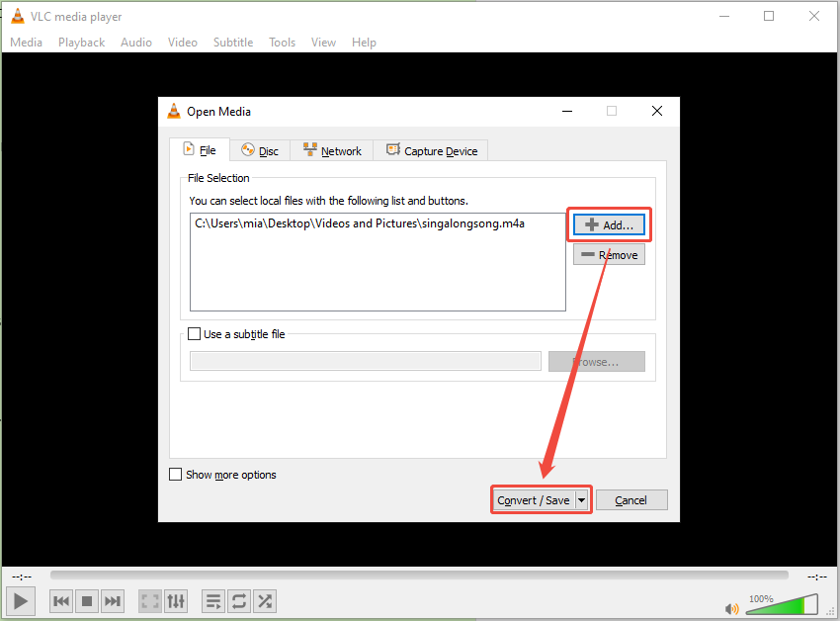Toggle shuffle random playback icon
The height and width of the screenshot is (621, 840).
click(265, 601)
